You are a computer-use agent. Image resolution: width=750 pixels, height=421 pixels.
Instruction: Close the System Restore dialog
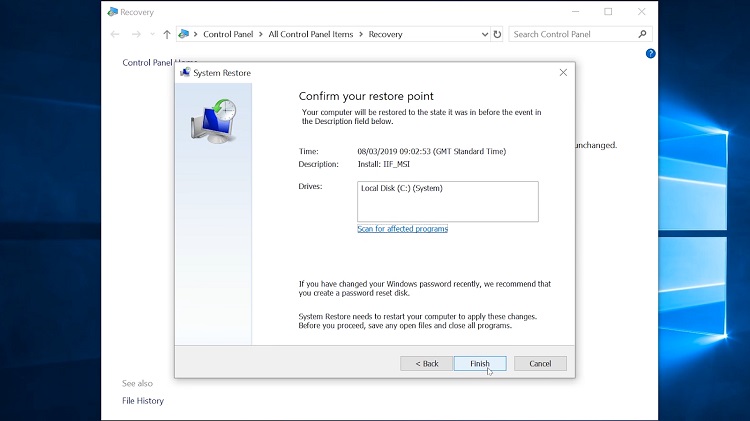(563, 72)
